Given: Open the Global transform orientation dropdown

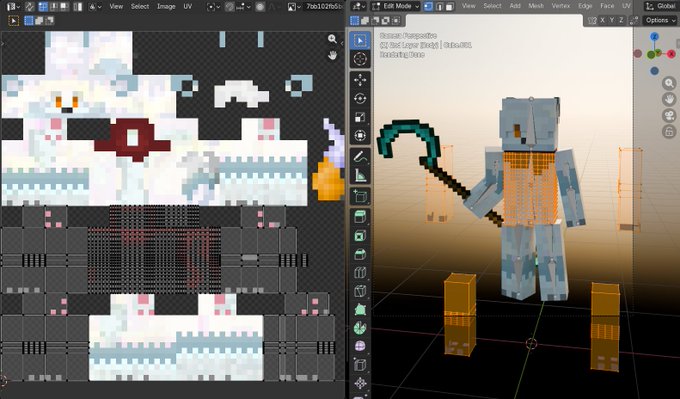Looking at the screenshot, I should (x=661, y=6).
